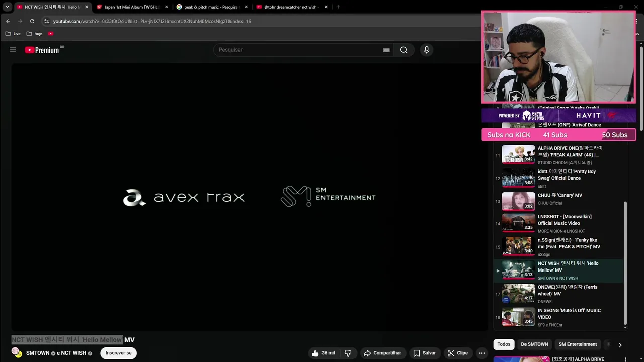Screen dimensions: 644x362
Task: Click the Compartilhar share button
Action: [382, 353]
